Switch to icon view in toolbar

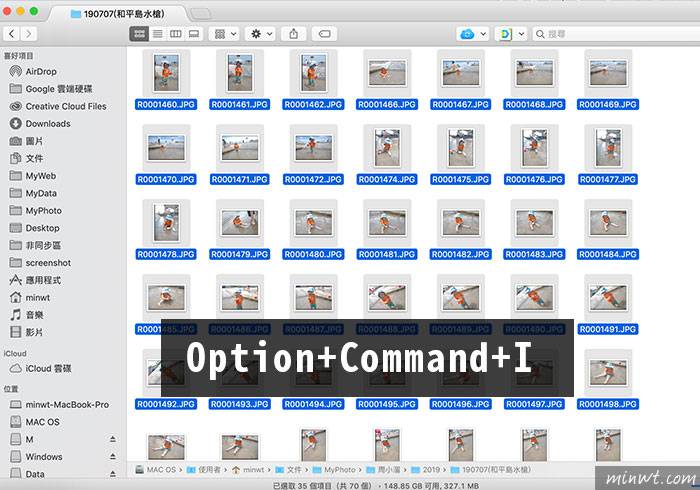[x=139, y=33]
